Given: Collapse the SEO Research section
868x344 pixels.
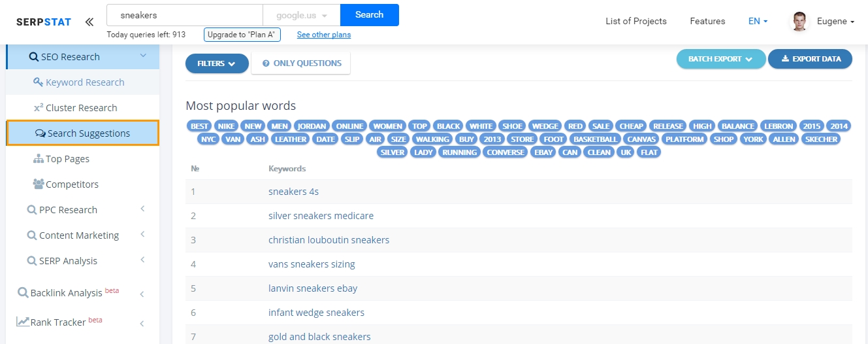Looking at the screenshot, I should (x=83, y=57).
